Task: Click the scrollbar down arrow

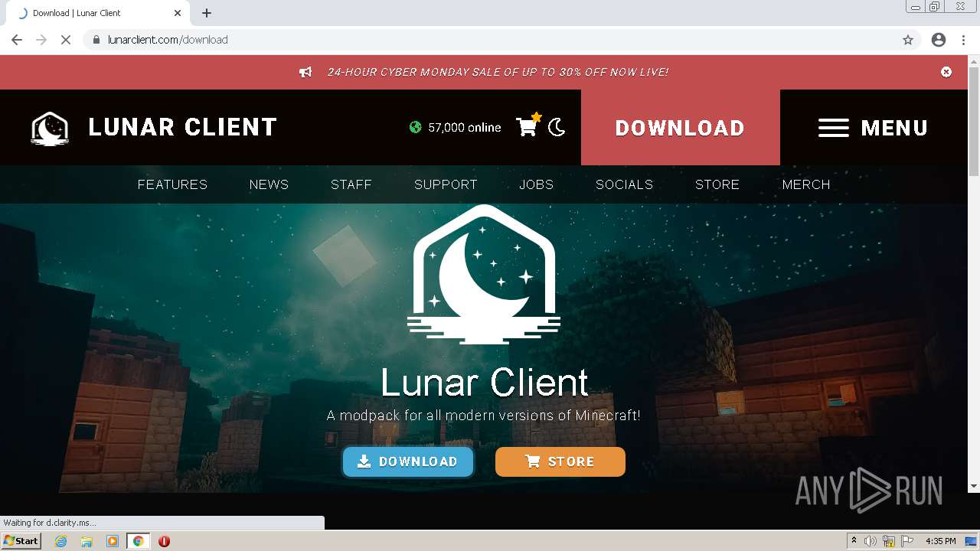Action: click(974, 486)
